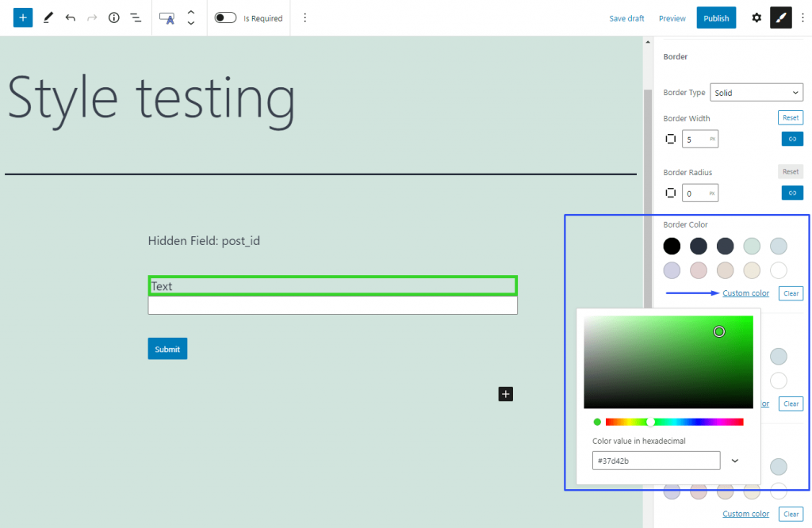The height and width of the screenshot is (528, 812).
Task: Click the hue slider handle
Action: (x=650, y=422)
